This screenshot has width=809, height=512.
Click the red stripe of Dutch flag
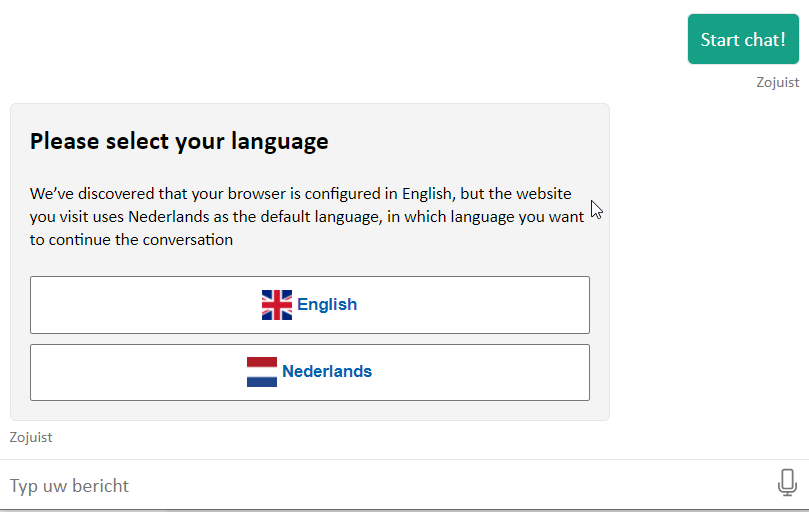click(262, 362)
